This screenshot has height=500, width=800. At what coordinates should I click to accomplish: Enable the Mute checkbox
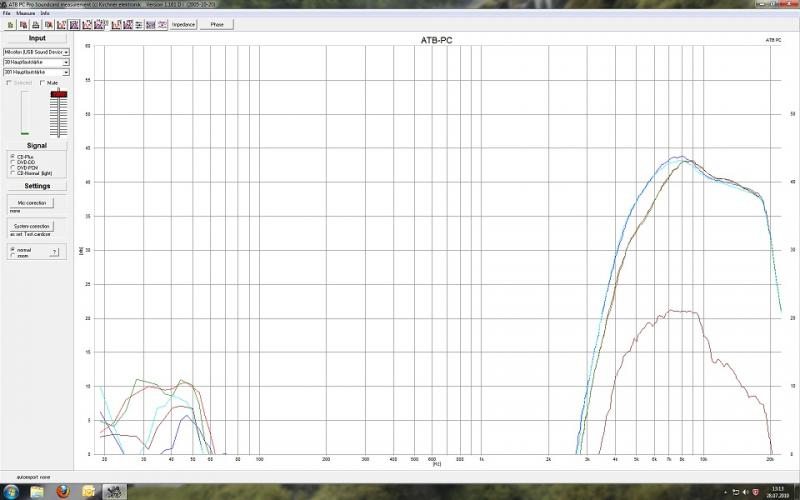pos(42,82)
